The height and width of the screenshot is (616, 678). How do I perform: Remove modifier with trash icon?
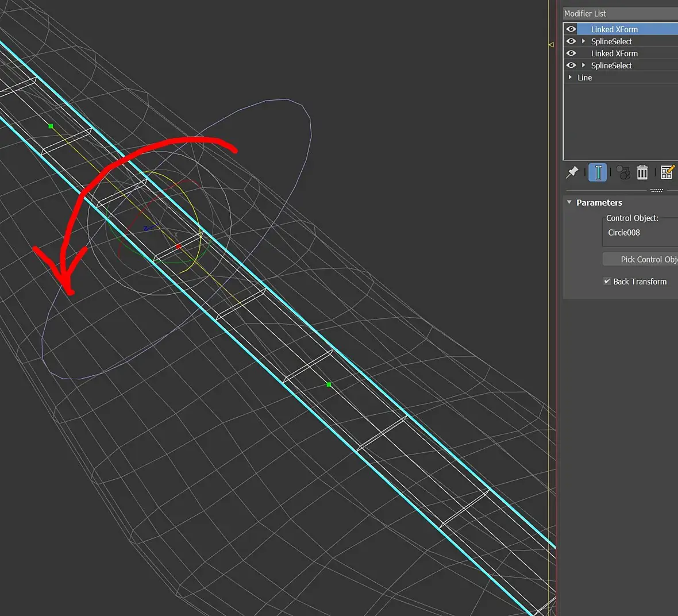642,172
